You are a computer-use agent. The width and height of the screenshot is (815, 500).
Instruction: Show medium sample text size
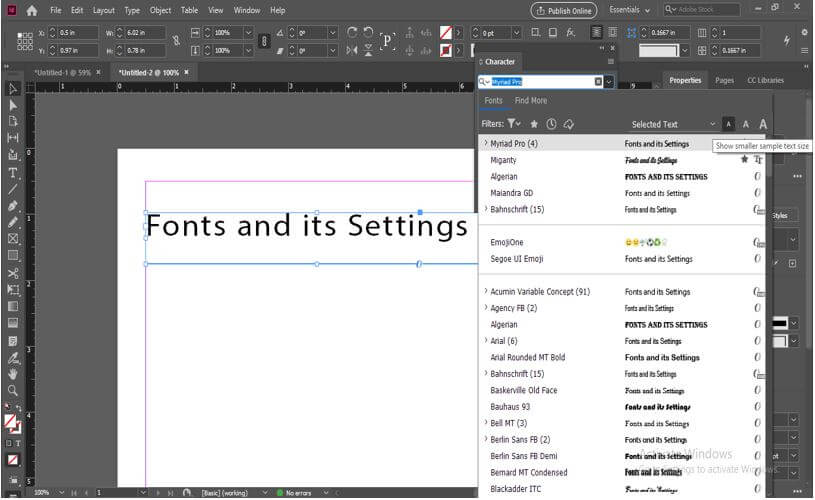click(x=745, y=124)
